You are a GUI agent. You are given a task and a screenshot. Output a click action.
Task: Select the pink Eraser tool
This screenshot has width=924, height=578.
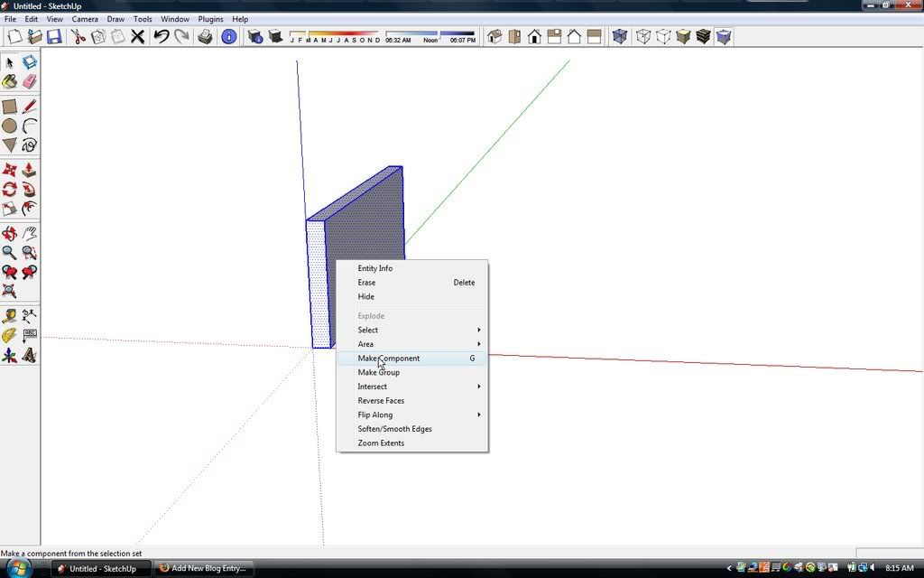click(x=30, y=81)
